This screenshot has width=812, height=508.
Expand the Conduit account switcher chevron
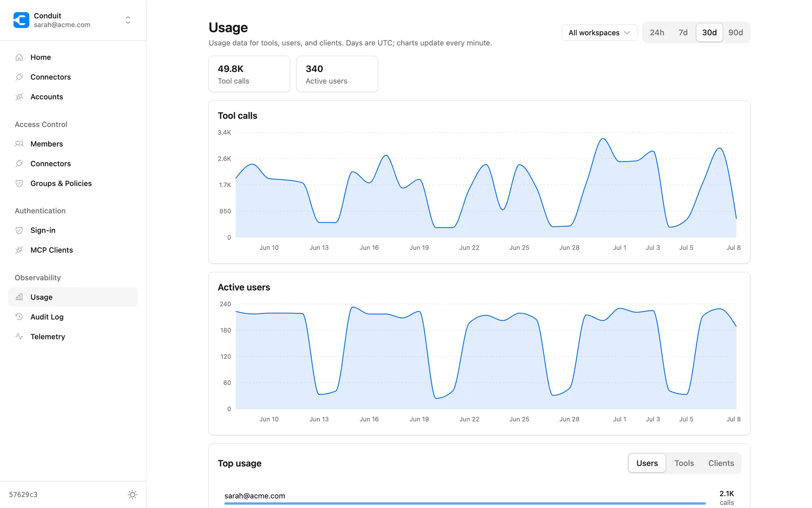[128, 20]
